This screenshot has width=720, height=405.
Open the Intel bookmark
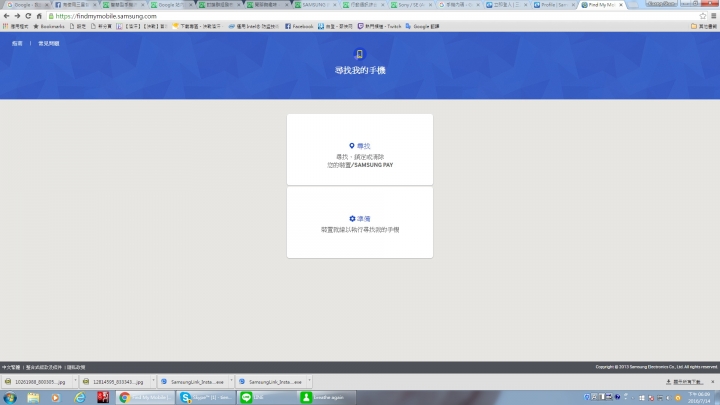coord(253,26)
